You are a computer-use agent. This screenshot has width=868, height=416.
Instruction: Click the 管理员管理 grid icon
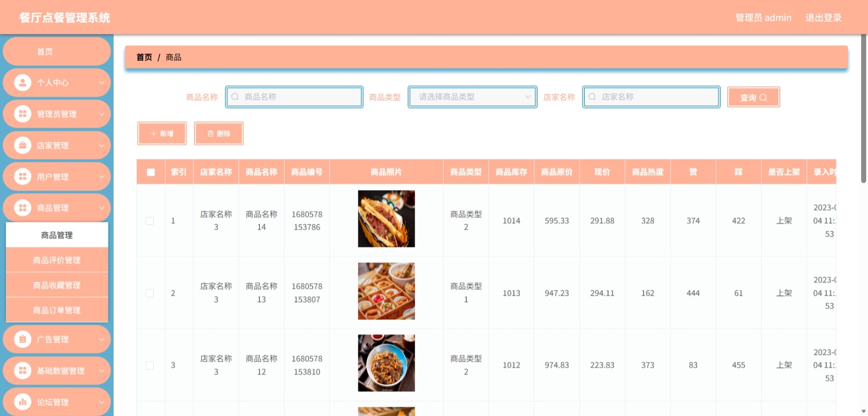pos(23,114)
